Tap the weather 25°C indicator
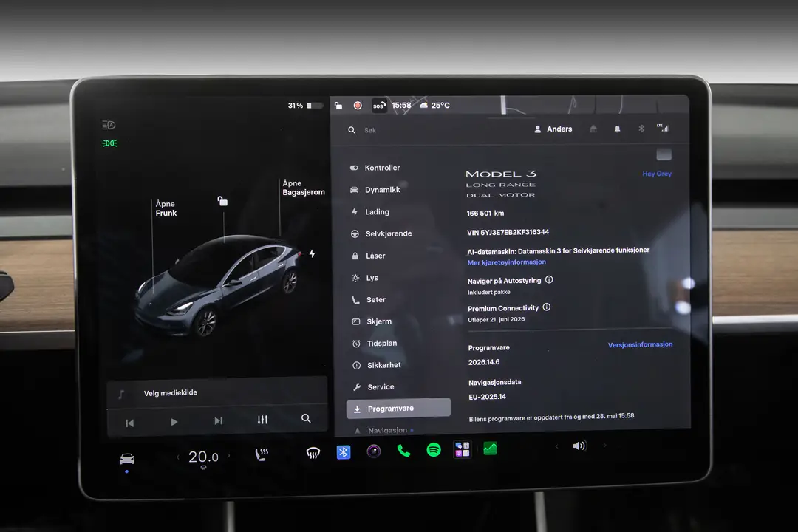798x532 pixels. click(x=434, y=106)
